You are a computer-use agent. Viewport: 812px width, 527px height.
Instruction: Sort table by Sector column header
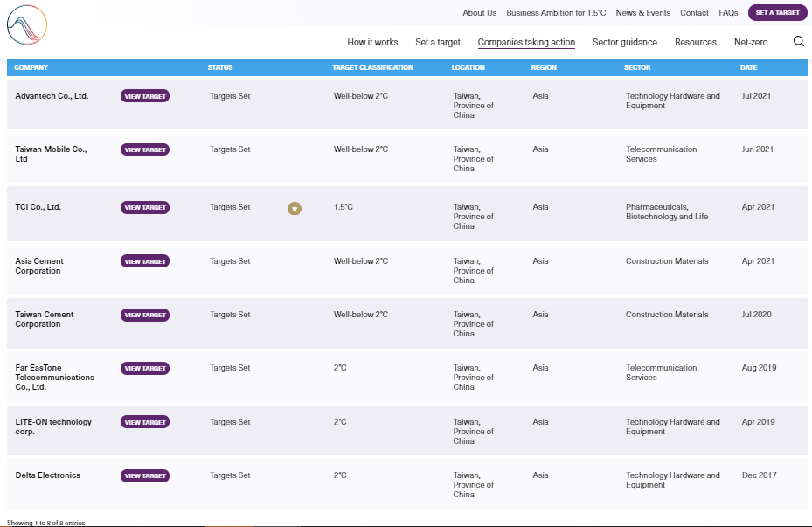637,67
